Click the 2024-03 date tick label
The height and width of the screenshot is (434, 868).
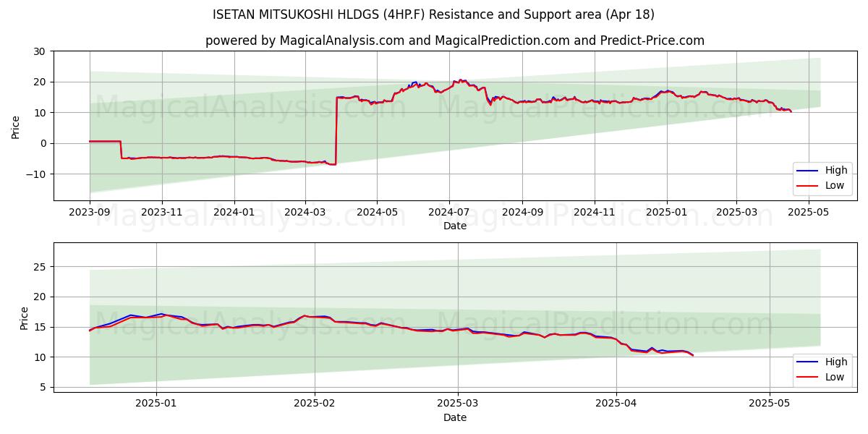coord(305,213)
